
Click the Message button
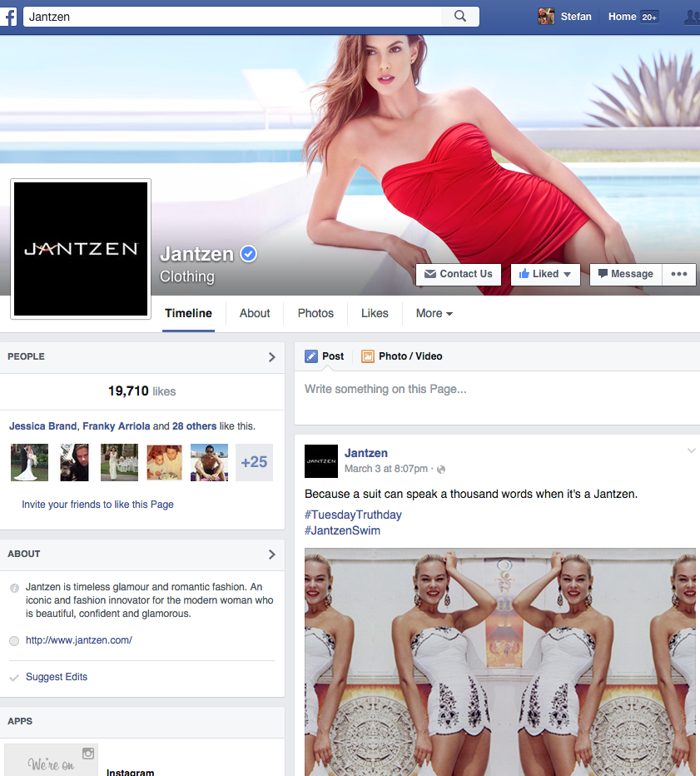point(626,274)
